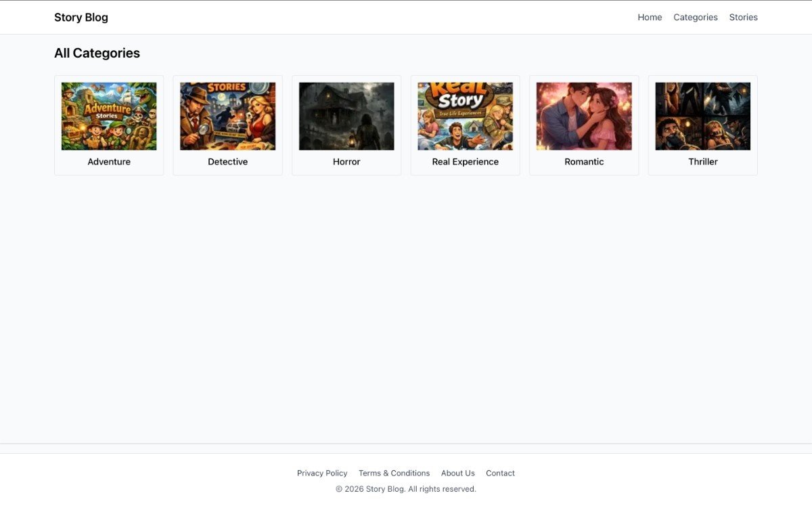Click the Adventure category label

[x=109, y=162]
